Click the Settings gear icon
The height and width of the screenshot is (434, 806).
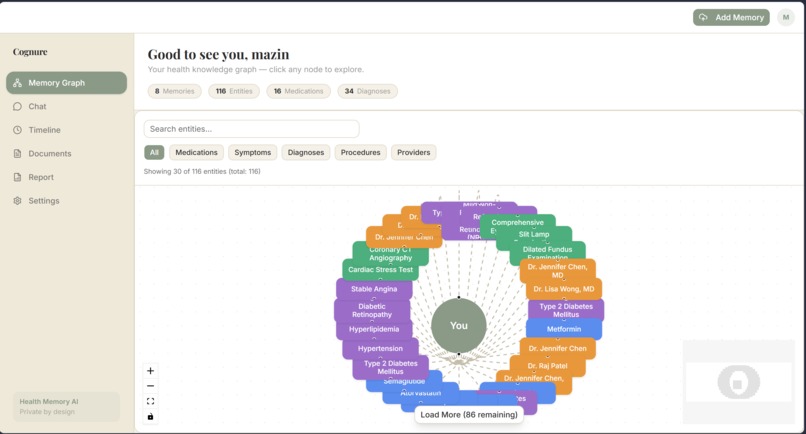[17, 201]
